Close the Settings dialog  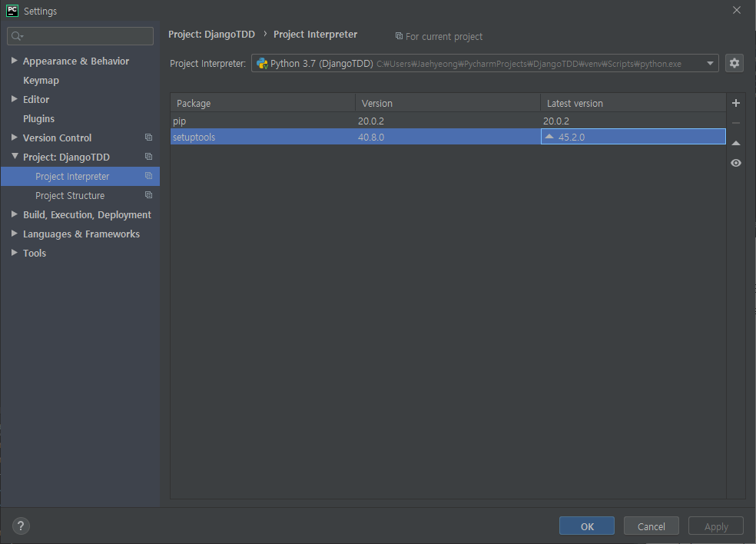tap(737, 10)
